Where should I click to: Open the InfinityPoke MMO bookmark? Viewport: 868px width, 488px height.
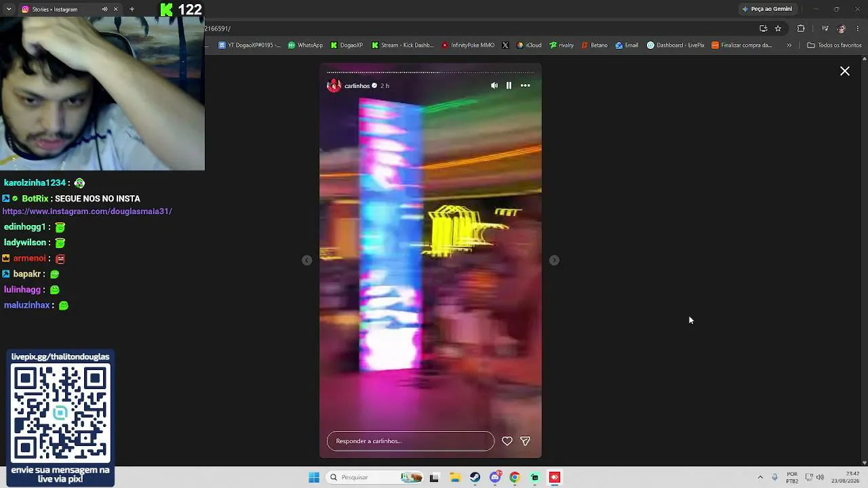click(x=468, y=45)
